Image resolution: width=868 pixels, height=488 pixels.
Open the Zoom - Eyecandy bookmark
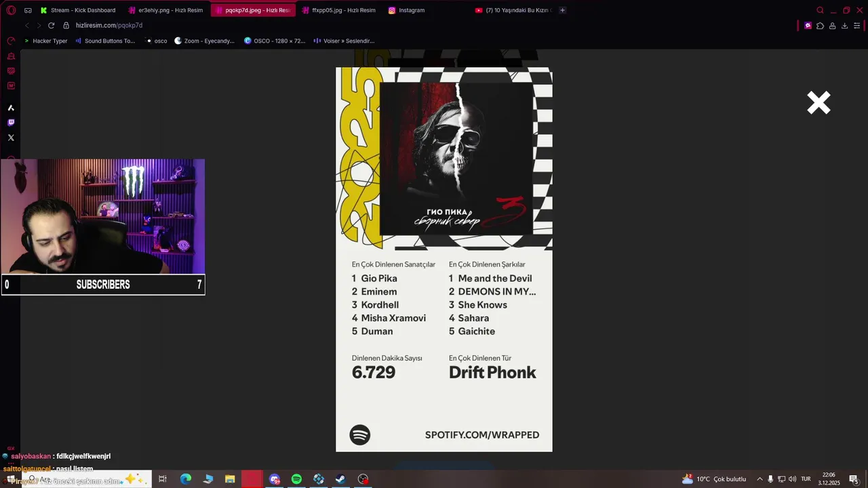(x=205, y=41)
